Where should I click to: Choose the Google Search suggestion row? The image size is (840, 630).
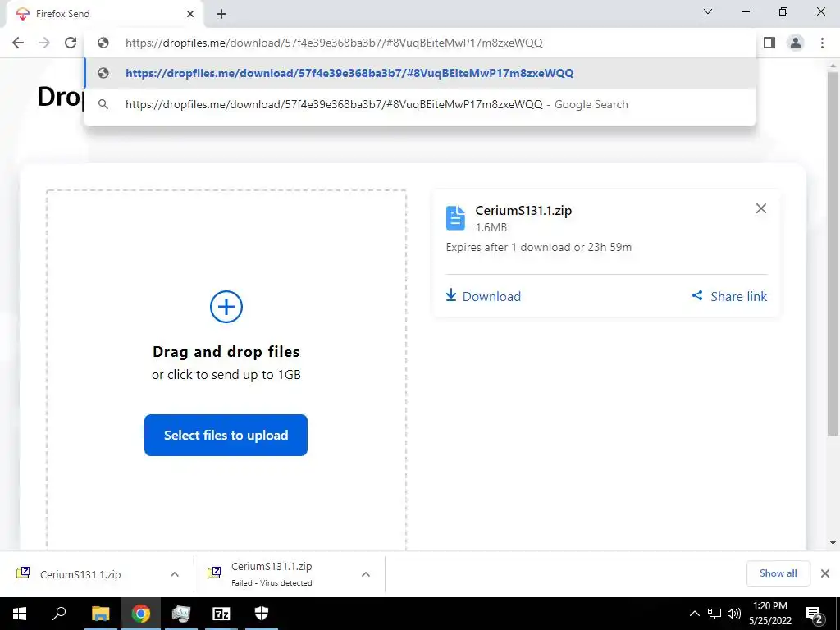click(x=421, y=104)
